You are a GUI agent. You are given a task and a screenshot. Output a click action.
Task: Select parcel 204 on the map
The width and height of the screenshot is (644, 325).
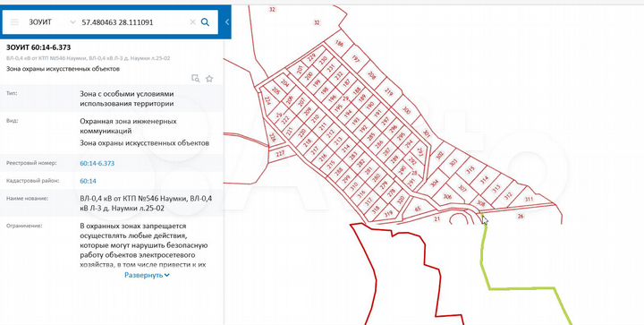284,83
